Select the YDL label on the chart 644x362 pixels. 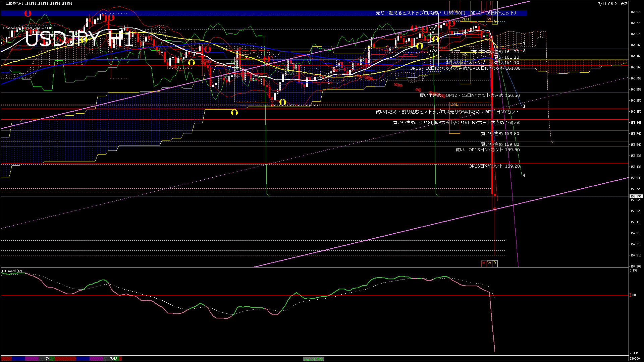coord(465,55)
